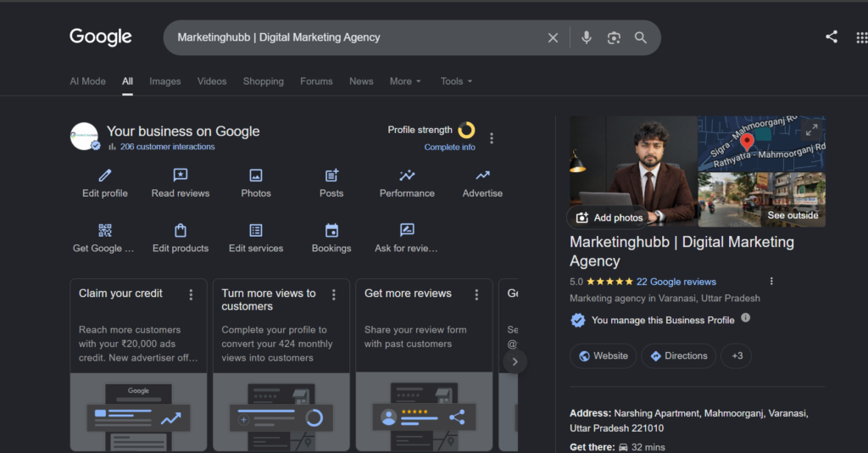Screen dimensions: 868x453
Task: Click the magnifier search button
Action: point(641,37)
